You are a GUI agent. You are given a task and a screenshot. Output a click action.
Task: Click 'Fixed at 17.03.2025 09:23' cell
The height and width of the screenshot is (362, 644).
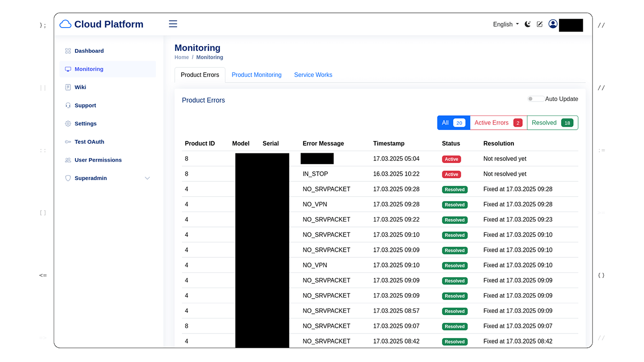point(518,220)
